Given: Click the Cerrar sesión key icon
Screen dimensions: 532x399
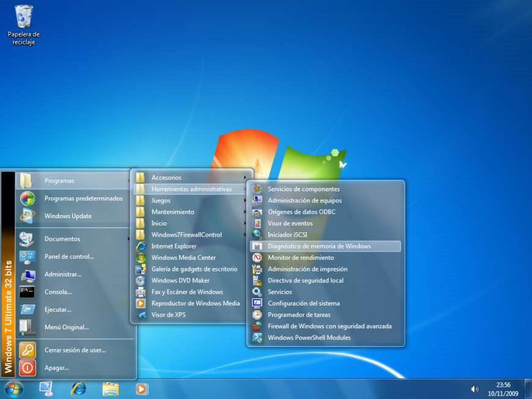Looking at the screenshot, I should pos(28,350).
